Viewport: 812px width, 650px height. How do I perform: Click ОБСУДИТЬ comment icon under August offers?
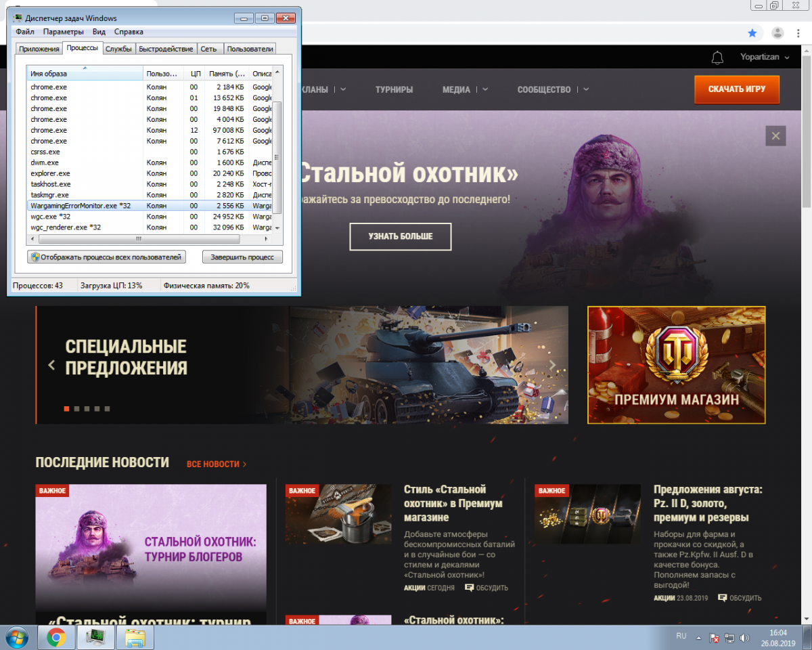click(x=722, y=598)
